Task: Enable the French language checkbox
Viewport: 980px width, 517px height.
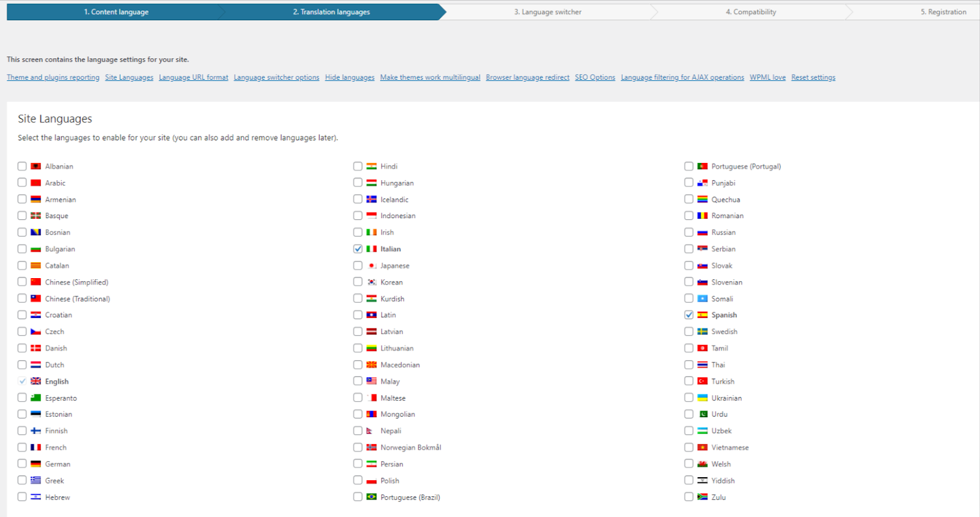Action: (x=22, y=448)
